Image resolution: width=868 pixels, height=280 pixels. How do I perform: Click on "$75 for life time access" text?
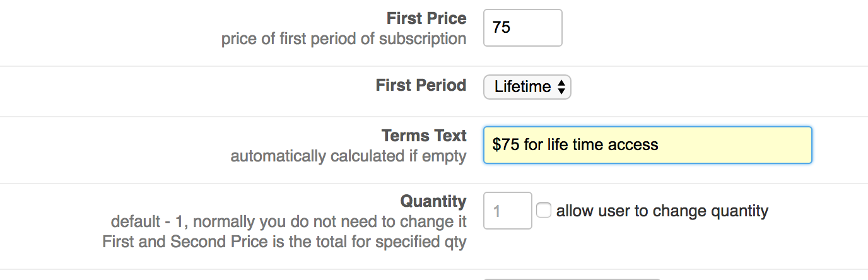(575, 145)
